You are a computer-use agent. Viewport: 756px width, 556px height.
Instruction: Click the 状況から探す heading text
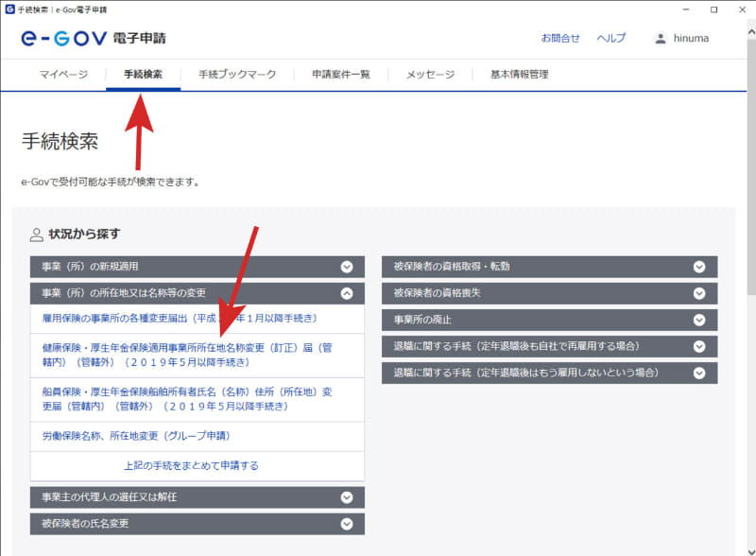pyautogui.click(x=84, y=235)
